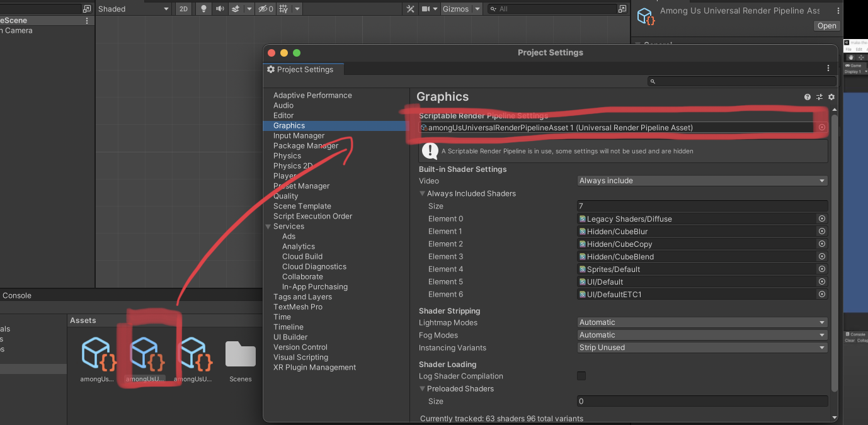Open Graphics settings gear icon

(x=831, y=97)
